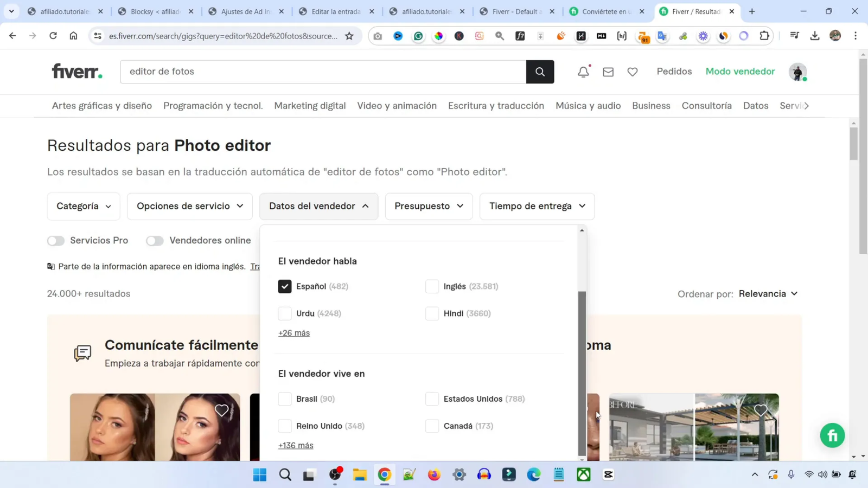The image size is (868, 488).
Task: Click the Chrome extensions puzzle icon
Action: point(765,36)
